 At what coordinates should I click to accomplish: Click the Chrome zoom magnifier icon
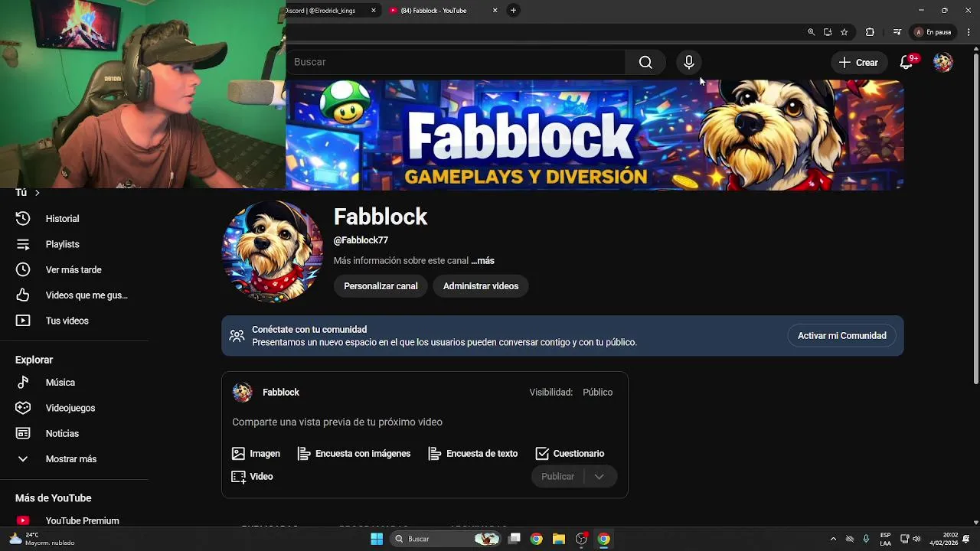click(811, 32)
